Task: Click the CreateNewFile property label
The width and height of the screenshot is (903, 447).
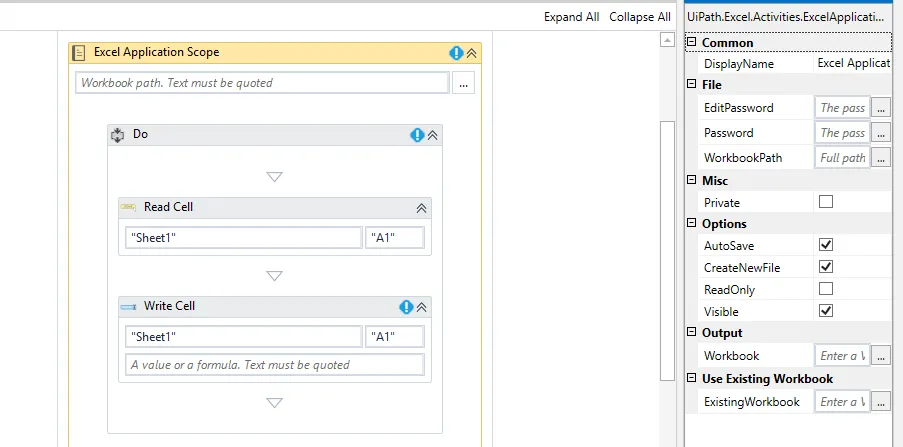Action: tap(742, 267)
